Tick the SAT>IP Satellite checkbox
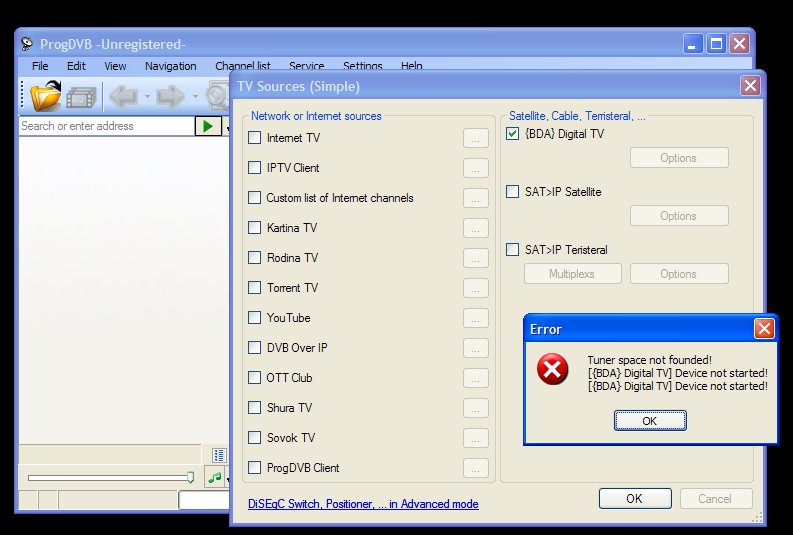 [513, 192]
